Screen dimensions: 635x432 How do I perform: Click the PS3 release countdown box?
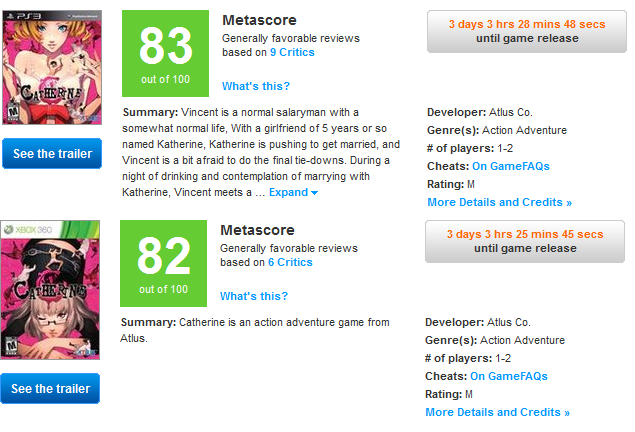pos(518,32)
